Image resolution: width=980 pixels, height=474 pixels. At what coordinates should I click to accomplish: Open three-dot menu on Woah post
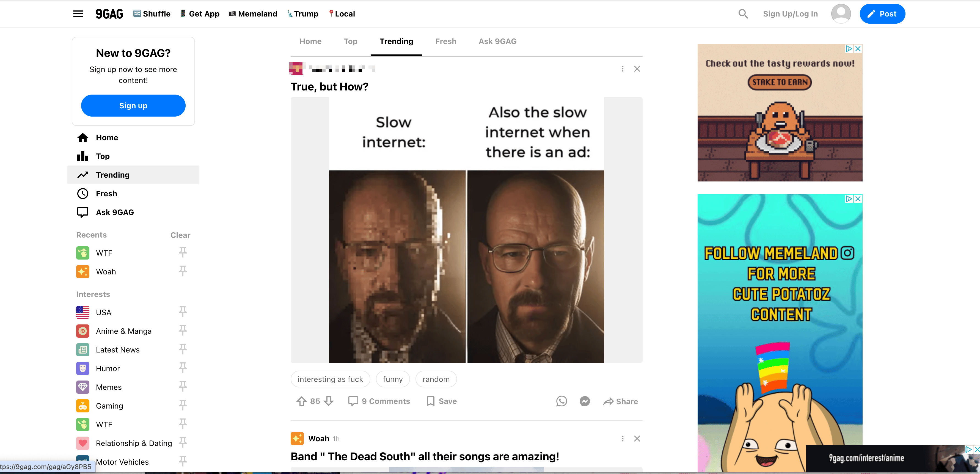click(622, 438)
